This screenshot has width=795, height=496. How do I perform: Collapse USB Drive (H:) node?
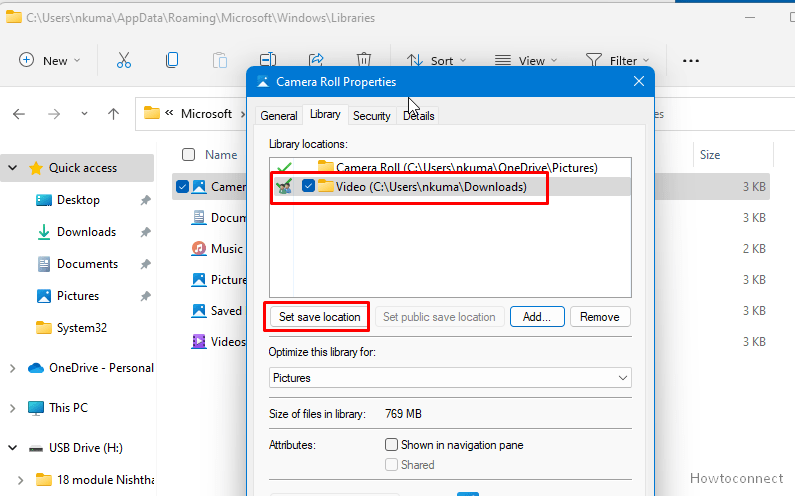[x=13, y=448]
